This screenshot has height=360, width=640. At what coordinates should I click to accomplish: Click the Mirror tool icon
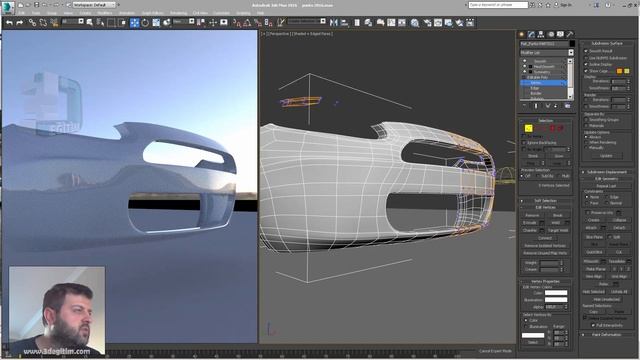click(x=334, y=23)
